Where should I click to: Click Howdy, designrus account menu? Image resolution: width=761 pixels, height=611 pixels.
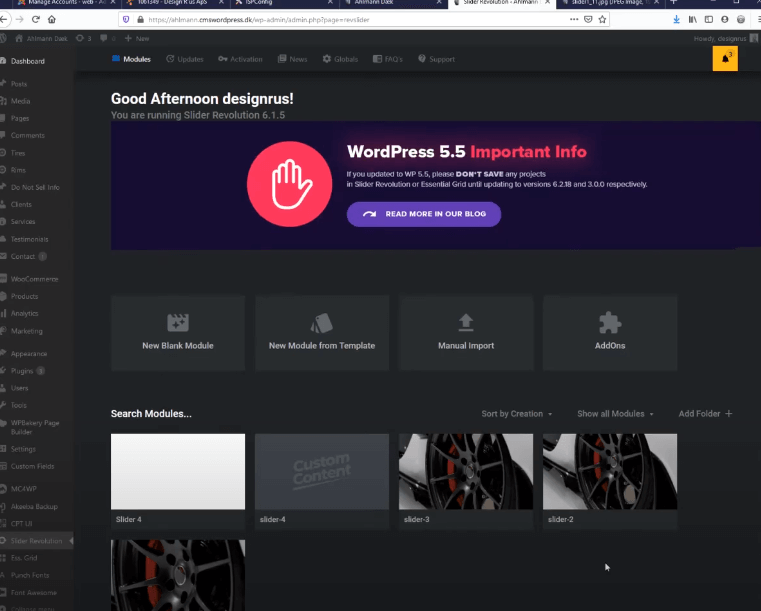(725, 38)
